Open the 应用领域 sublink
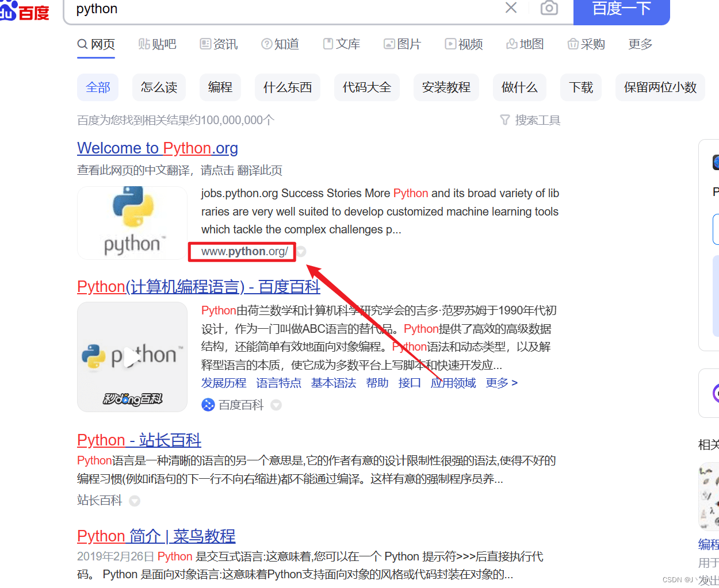The width and height of the screenshot is (719, 588). tap(453, 383)
